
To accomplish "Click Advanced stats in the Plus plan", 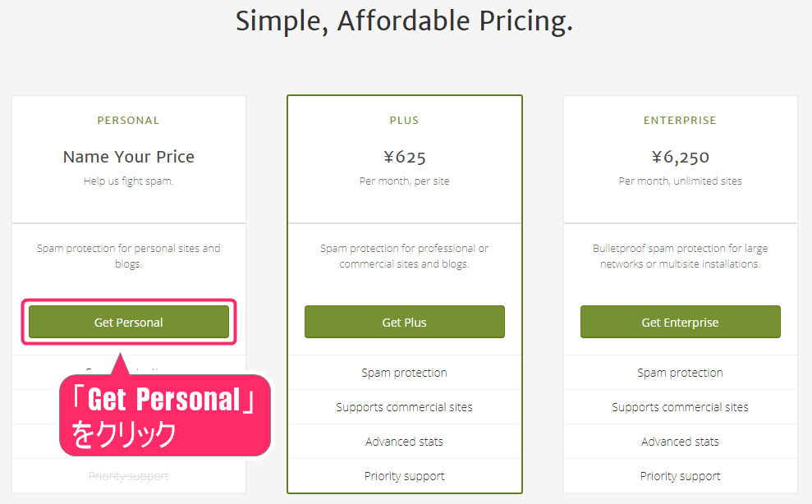I will coord(404,442).
